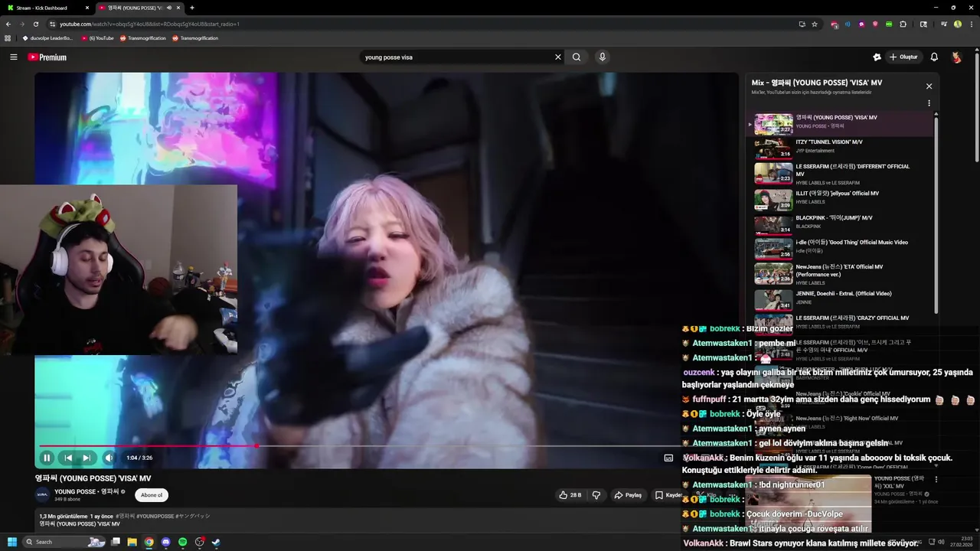This screenshot has width=980, height=551.
Task: Open YouTube notifications bell
Action: coord(934,57)
